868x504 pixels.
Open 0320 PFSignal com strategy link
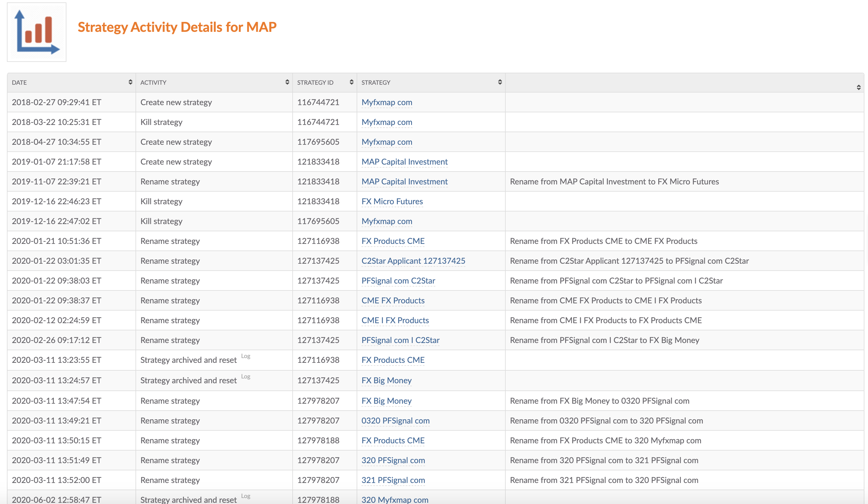[x=395, y=421]
